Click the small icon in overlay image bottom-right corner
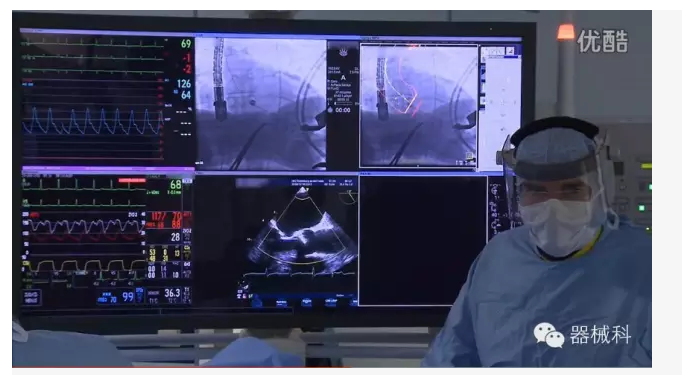The image size is (694, 382). click(x=469, y=155)
